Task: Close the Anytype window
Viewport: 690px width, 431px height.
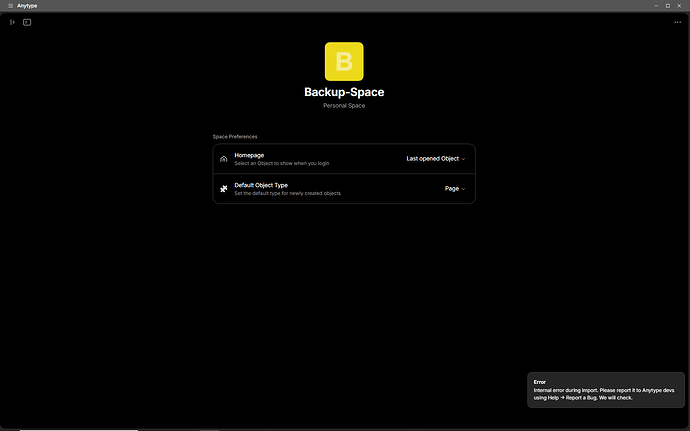Action: 679,6
